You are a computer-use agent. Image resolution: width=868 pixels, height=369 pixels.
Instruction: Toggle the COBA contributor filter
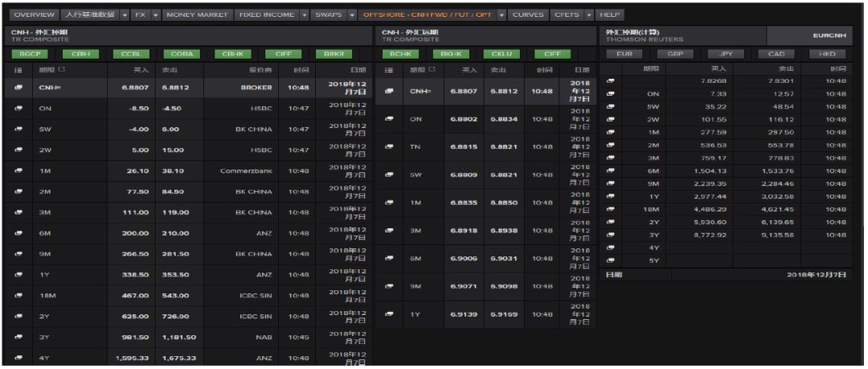click(182, 55)
